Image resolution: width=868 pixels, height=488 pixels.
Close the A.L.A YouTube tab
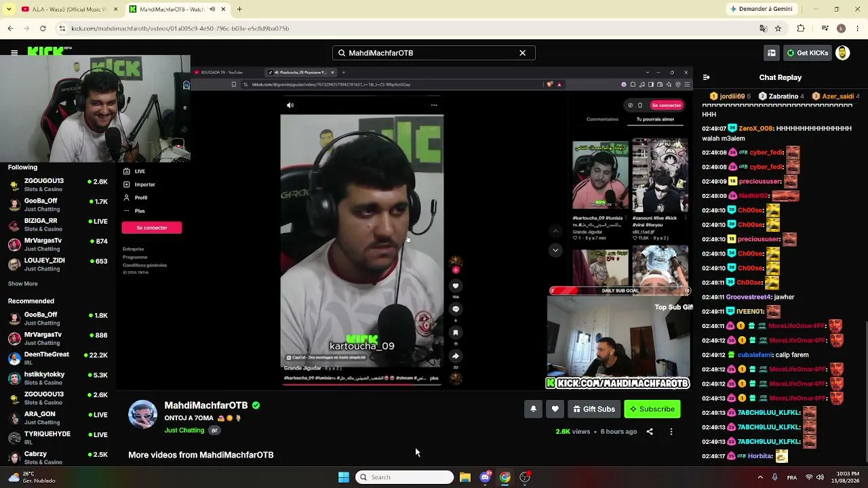pyautogui.click(x=115, y=9)
